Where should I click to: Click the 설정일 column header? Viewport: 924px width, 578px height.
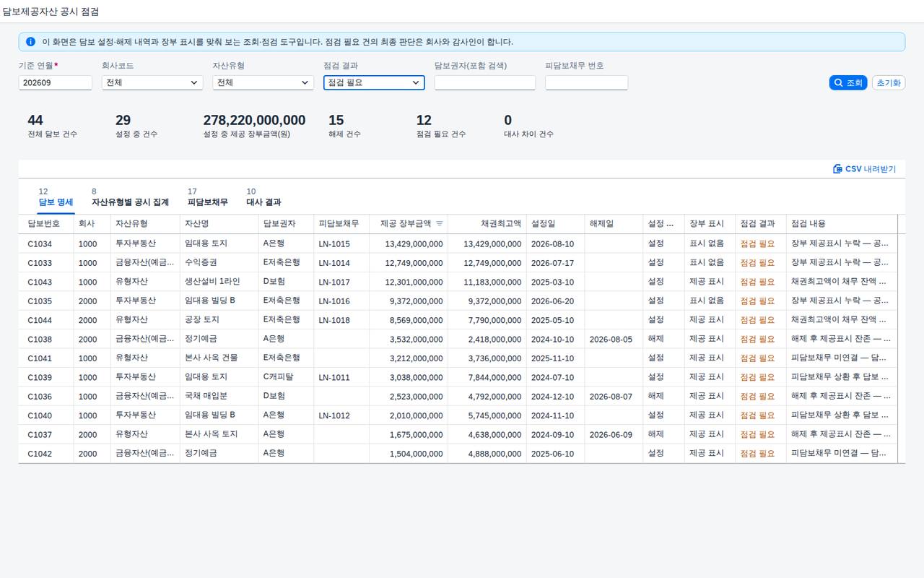pyautogui.click(x=555, y=224)
